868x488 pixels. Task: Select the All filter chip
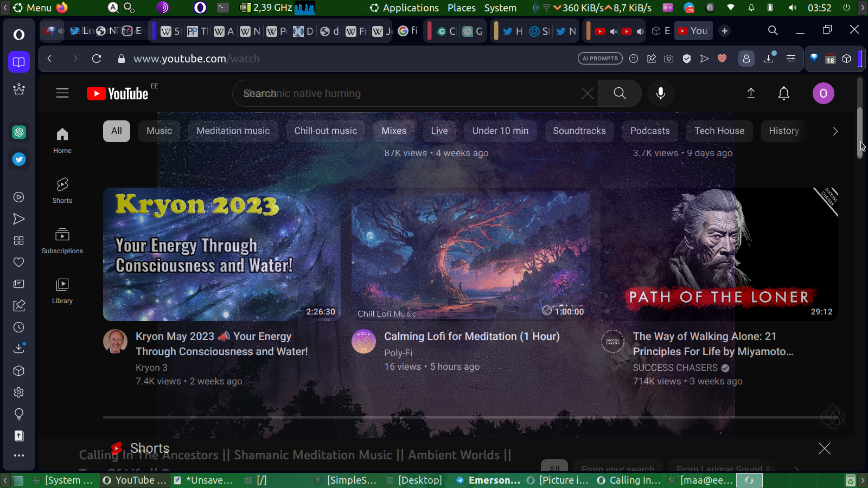(117, 131)
